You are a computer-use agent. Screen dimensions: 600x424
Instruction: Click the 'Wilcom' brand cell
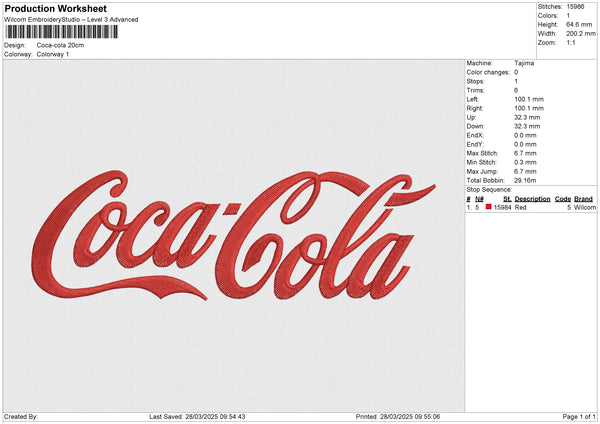coord(585,207)
